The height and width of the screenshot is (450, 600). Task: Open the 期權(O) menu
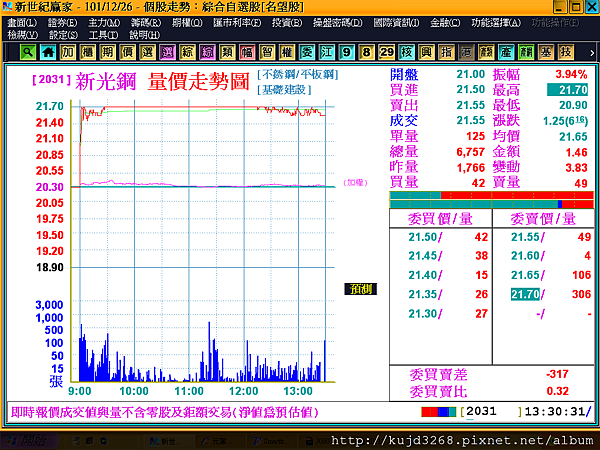[187, 23]
